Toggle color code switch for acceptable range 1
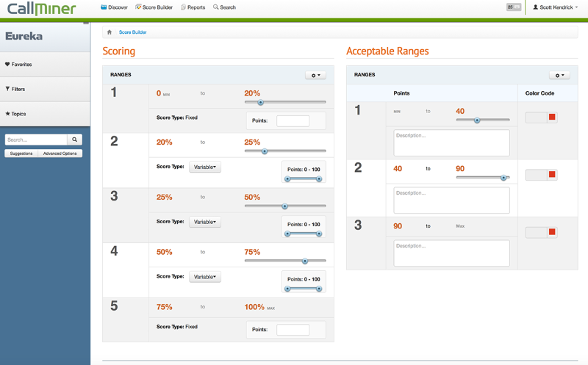Screen dimensions: 588x365 [x=542, y=118]
